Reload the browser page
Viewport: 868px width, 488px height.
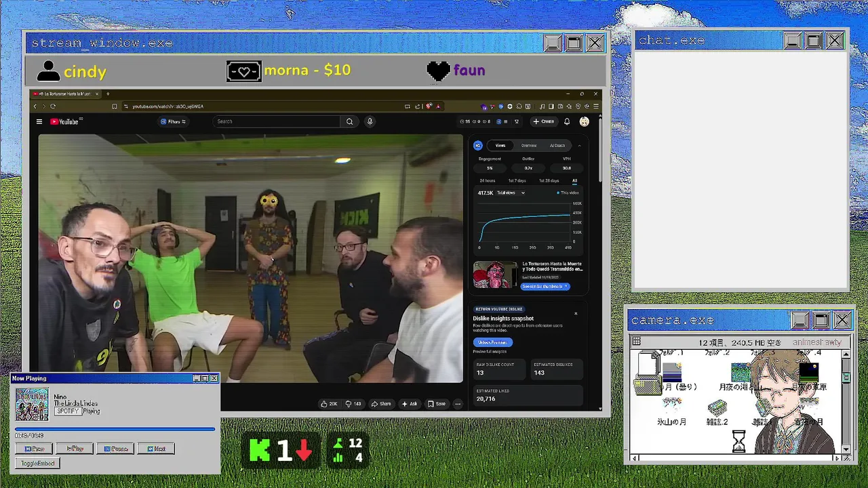point(53,106)
